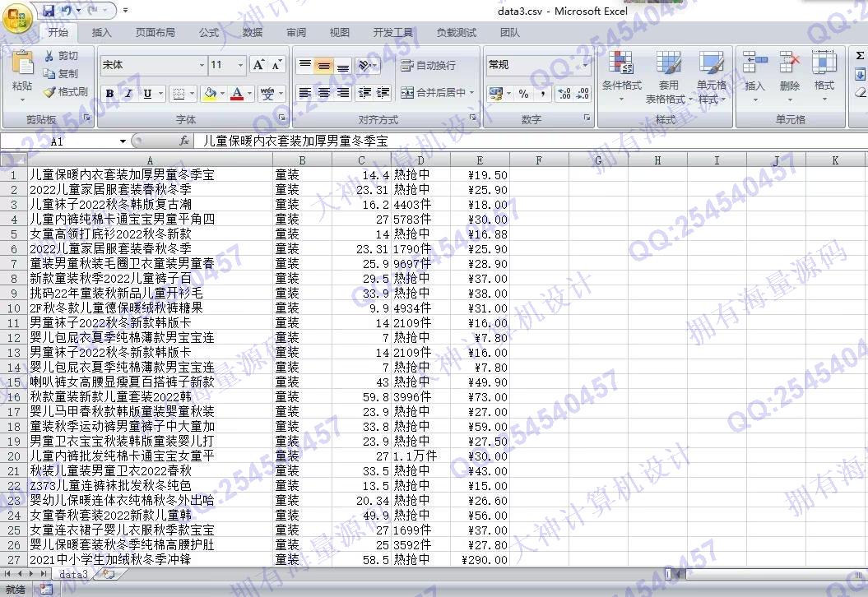
Task: Click the Save icon in Quick Access
Action: (49, 10)
